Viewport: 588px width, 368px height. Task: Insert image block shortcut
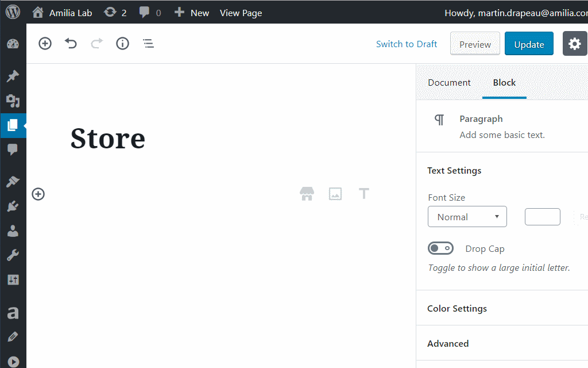335,194
